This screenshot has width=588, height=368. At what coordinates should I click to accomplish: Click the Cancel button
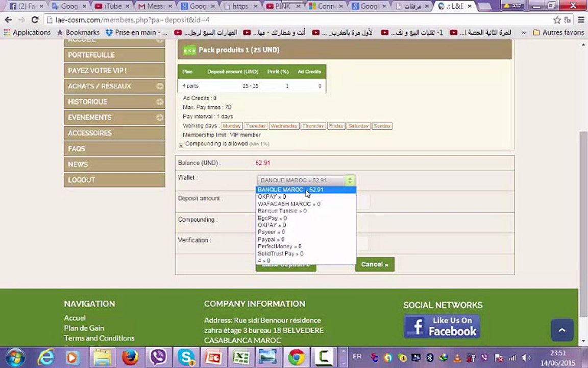point(375,264)
